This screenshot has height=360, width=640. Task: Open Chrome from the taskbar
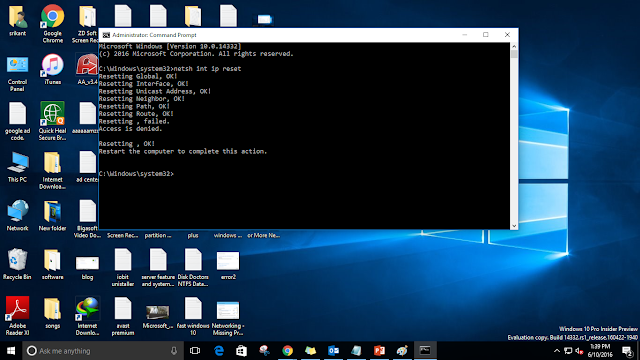[x=287, y=351]
